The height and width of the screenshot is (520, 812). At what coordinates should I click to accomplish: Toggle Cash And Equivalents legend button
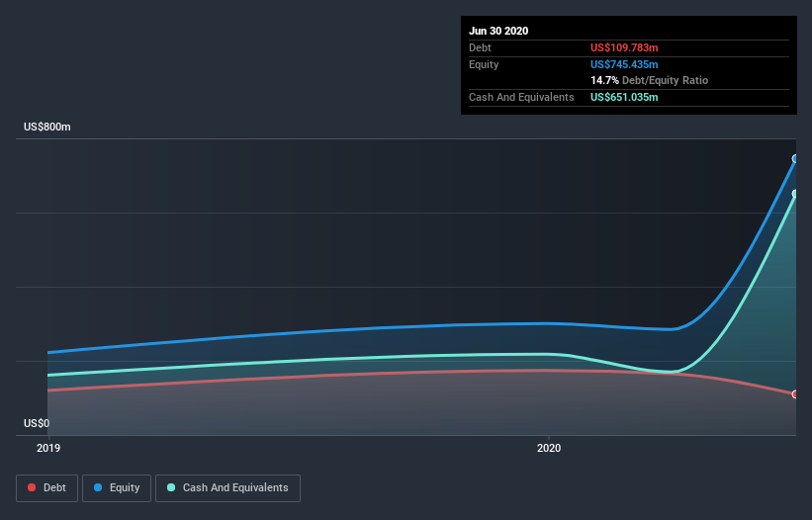click(227, 488)
